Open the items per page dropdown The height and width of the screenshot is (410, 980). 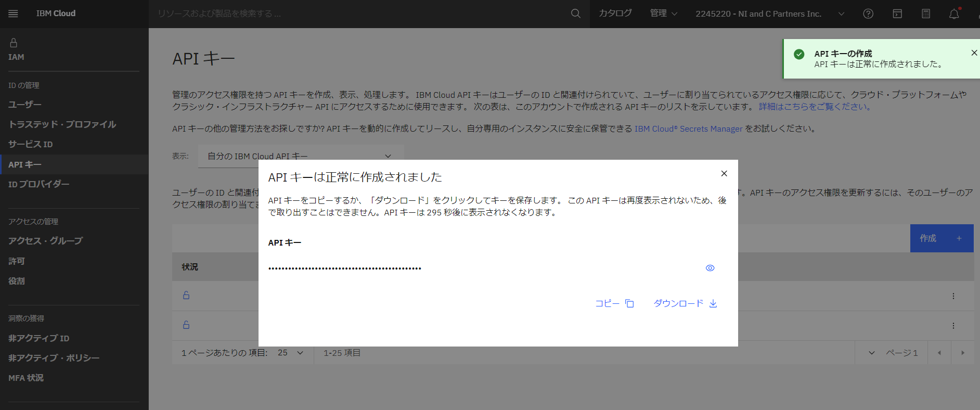[x=290, y=353]
